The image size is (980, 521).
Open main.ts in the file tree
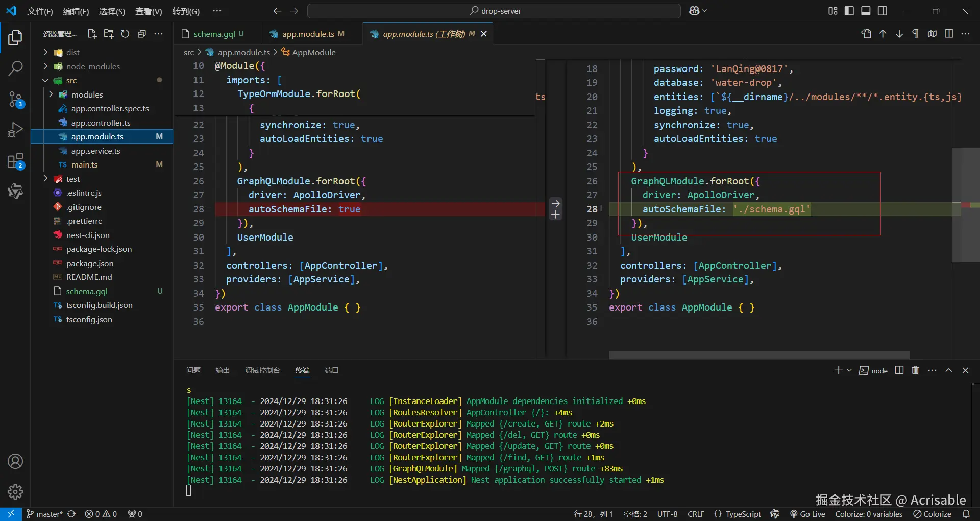coord(84,164)
